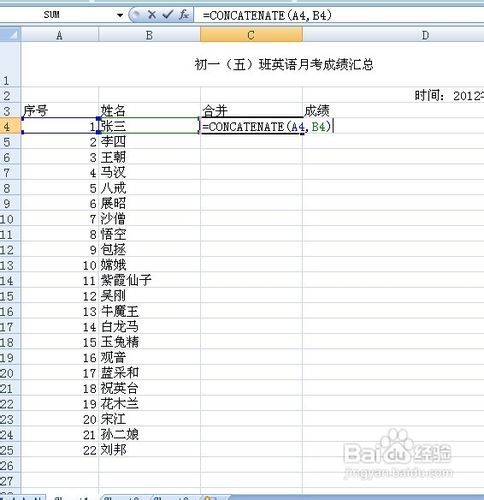Select row 13 header
Screen dimensions: 484x500
10,266
